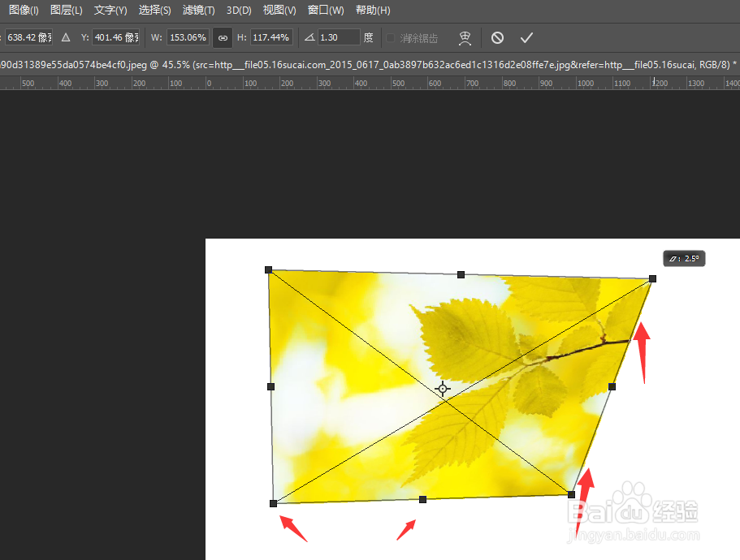This screenshot has width=740, height=560.
Task: Cancel the transform with the circle-slash icon
Action: [497, 37]
